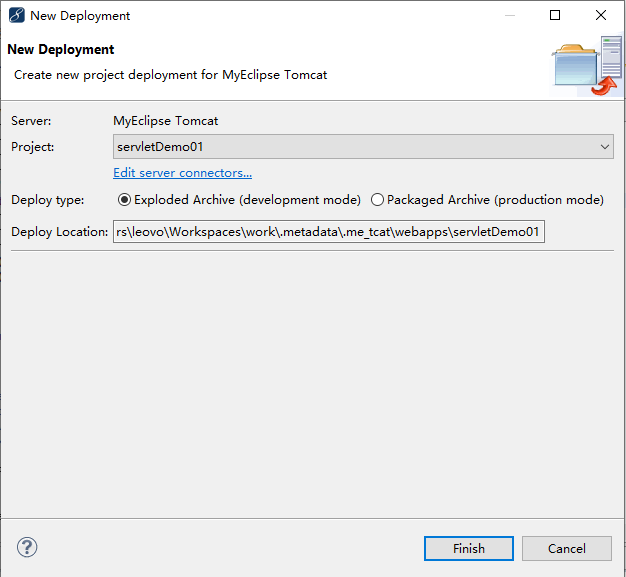Image resolution: width=626 pixels, height=577 pixels.
Task: Open Edit server connectors link
Action: point(182,173)
